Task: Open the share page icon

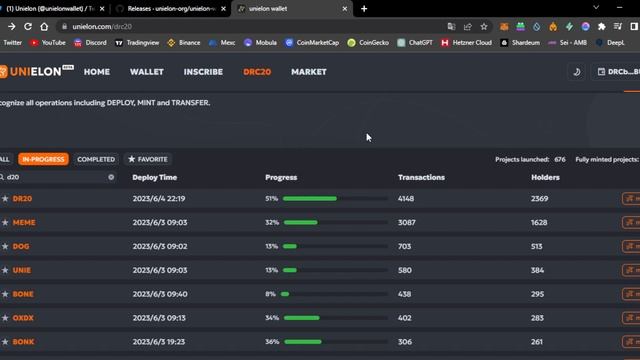Action: (467, 27)
